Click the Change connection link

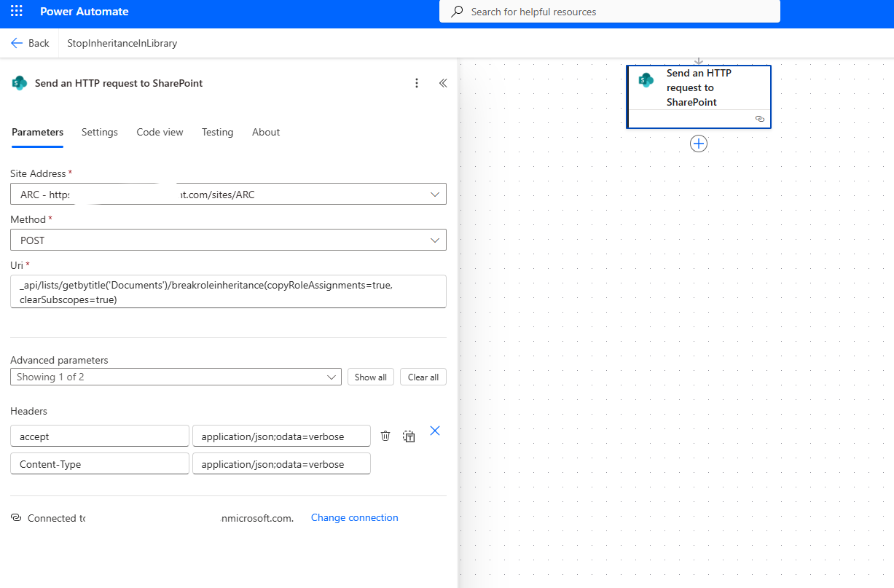[x=354, y=517]
